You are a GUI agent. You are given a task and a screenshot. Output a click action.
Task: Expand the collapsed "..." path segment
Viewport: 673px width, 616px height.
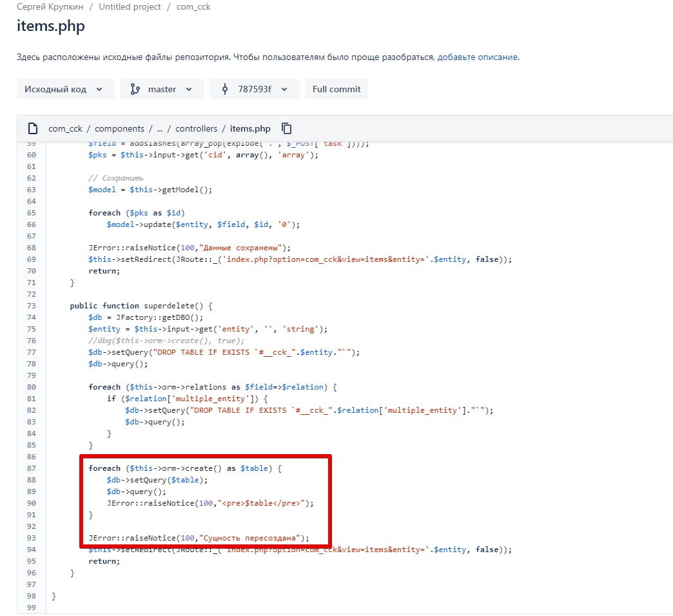(x=160, y=128)
